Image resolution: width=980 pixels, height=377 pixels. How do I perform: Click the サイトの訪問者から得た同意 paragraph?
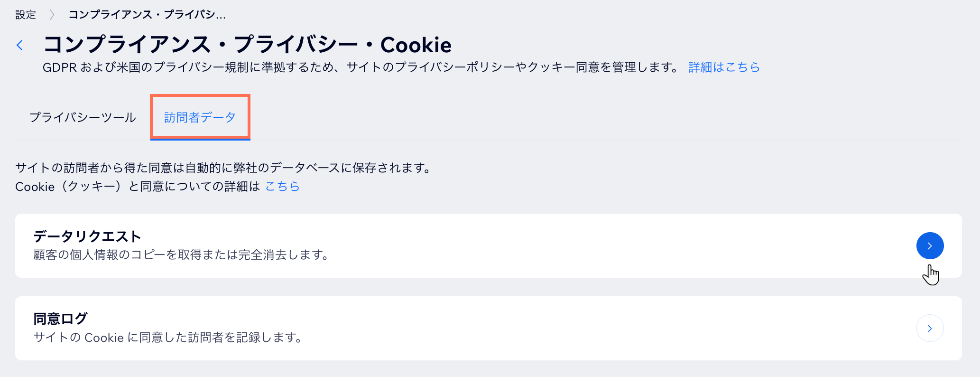click(223, 168)
